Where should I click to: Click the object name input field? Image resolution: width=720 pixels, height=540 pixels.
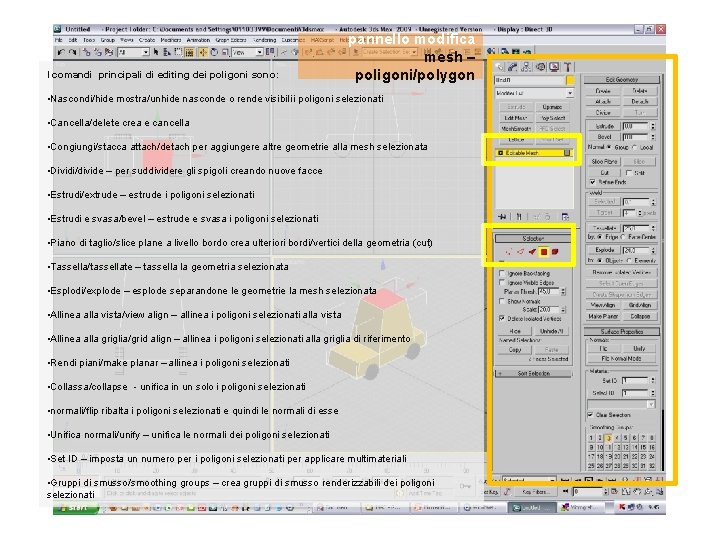coord(529,80)
